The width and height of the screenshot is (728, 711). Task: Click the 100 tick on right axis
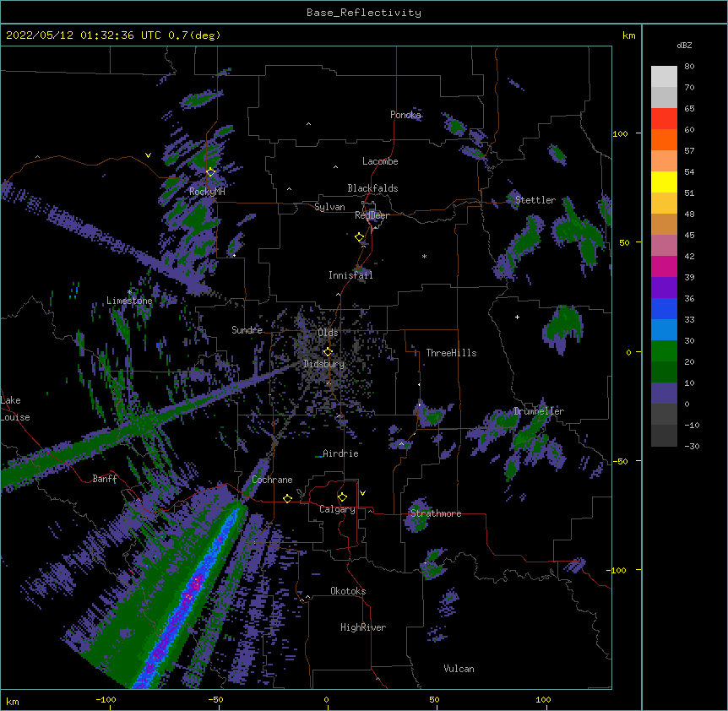point(620,133)
